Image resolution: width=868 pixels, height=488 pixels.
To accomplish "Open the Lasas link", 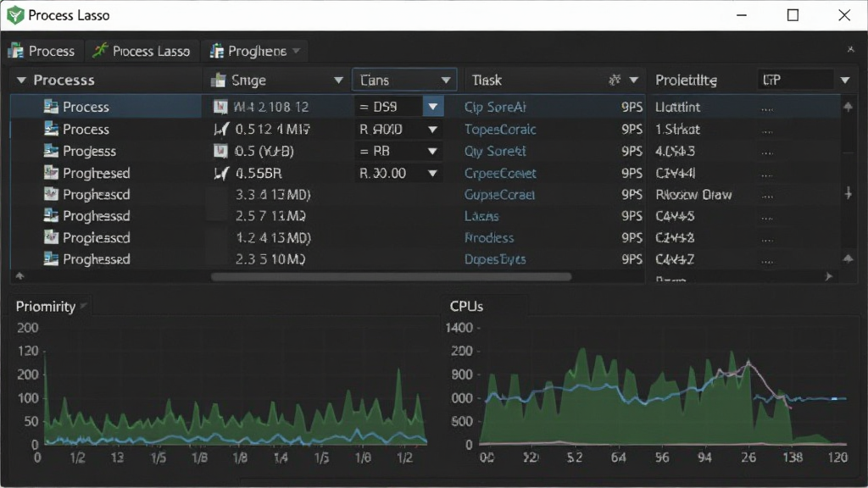I will click(x=481, y=216).
